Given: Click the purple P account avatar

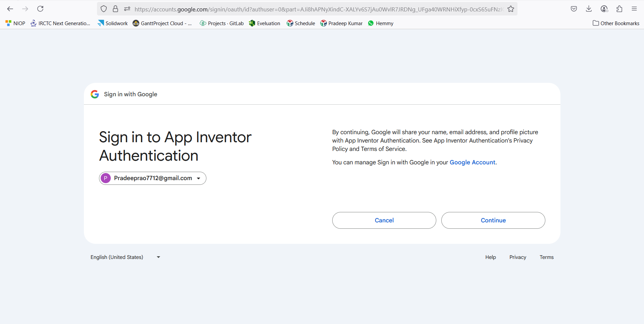Looking at the screenshot, I should tap(106, 178).
